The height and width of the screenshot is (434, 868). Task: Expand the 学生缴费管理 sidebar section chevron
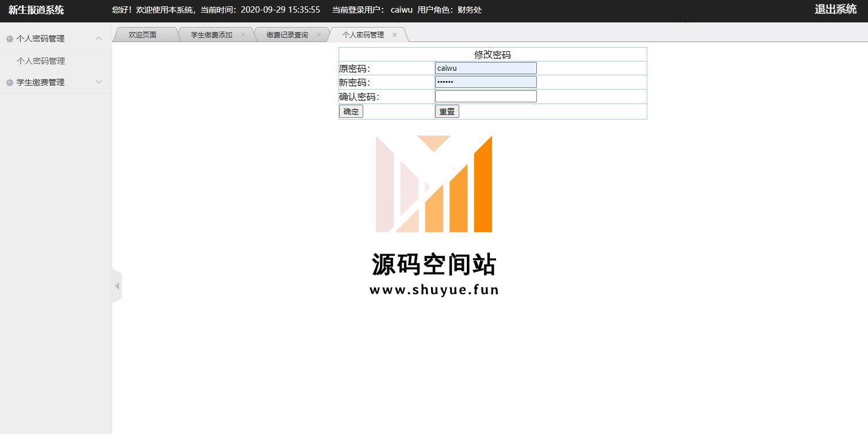pyautogui.click(x=99, y=82)
